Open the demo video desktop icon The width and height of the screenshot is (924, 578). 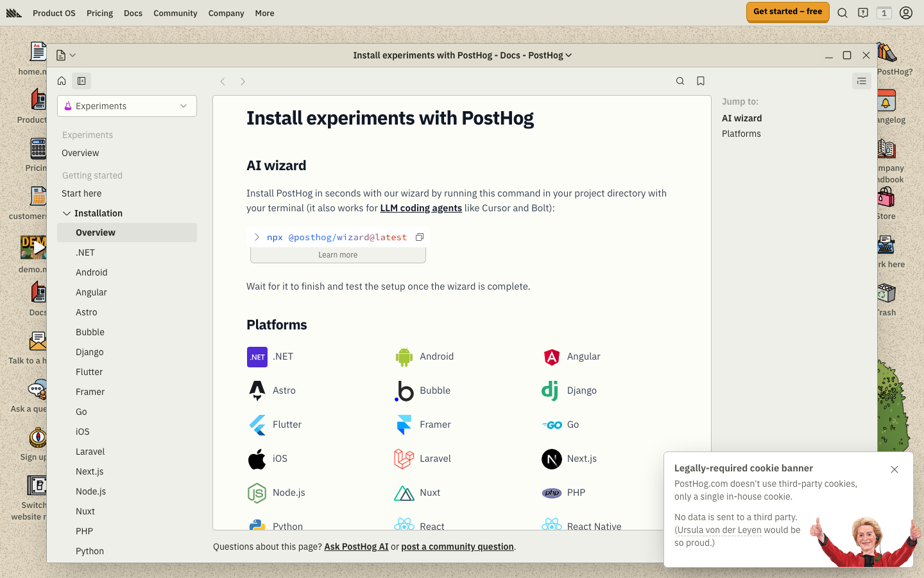33,253
